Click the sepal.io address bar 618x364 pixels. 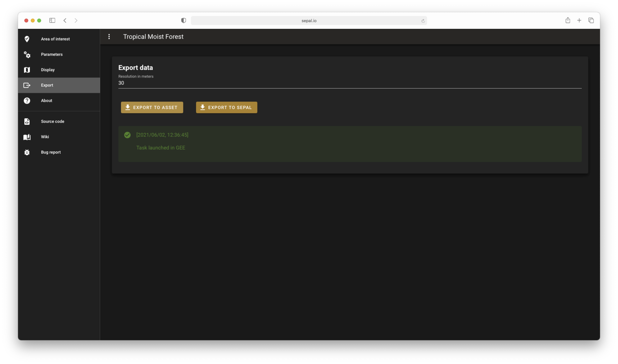point(309,21)
